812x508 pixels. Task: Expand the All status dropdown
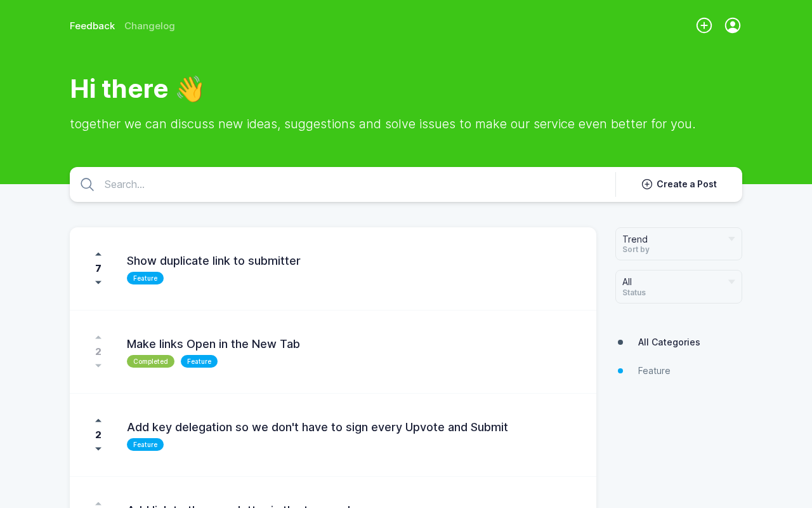tap(678, 286)
